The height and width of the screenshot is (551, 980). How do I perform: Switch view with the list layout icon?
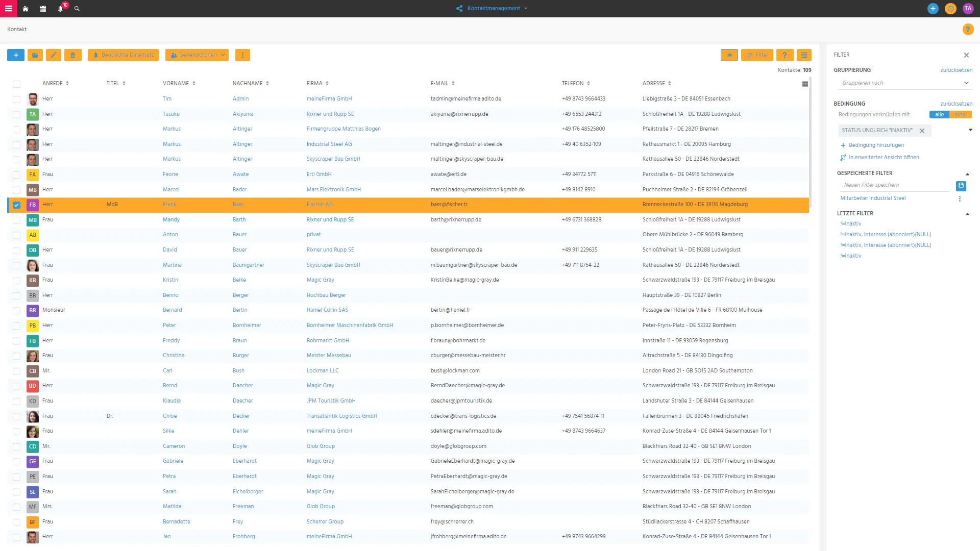pos(804,55)
